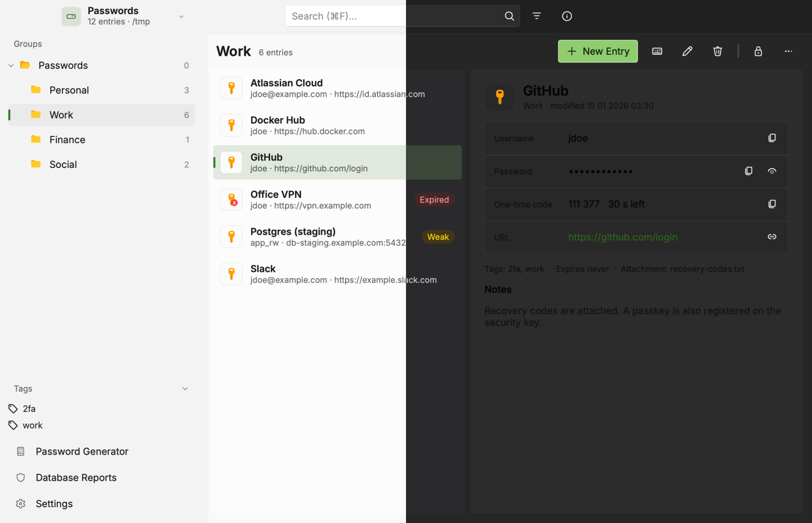The height and width of the screenshot is (523, 812).
Task: Open URL with the link icon
Action: click(x=772, y=237)
